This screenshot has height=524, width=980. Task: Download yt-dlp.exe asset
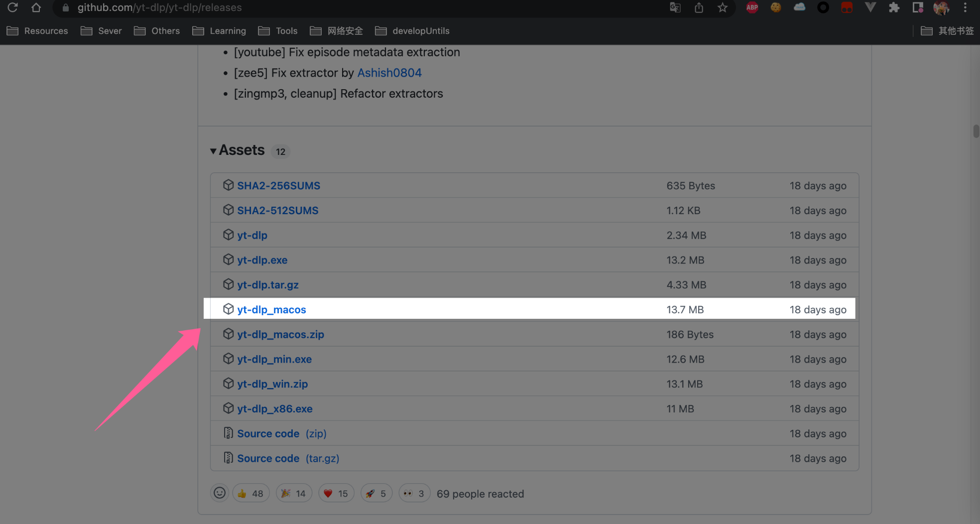click(262, 260)
